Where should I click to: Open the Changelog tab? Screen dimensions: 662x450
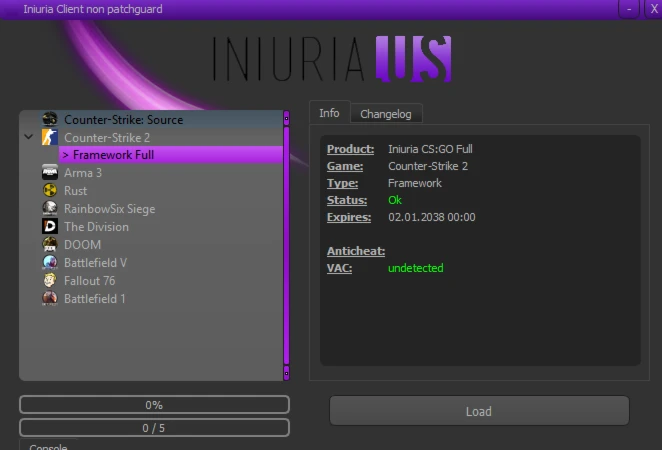point(385,114)
